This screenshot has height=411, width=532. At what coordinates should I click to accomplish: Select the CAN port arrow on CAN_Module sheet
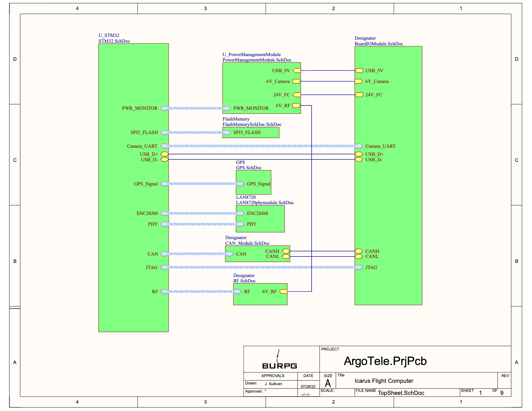(x=229, y=254)
